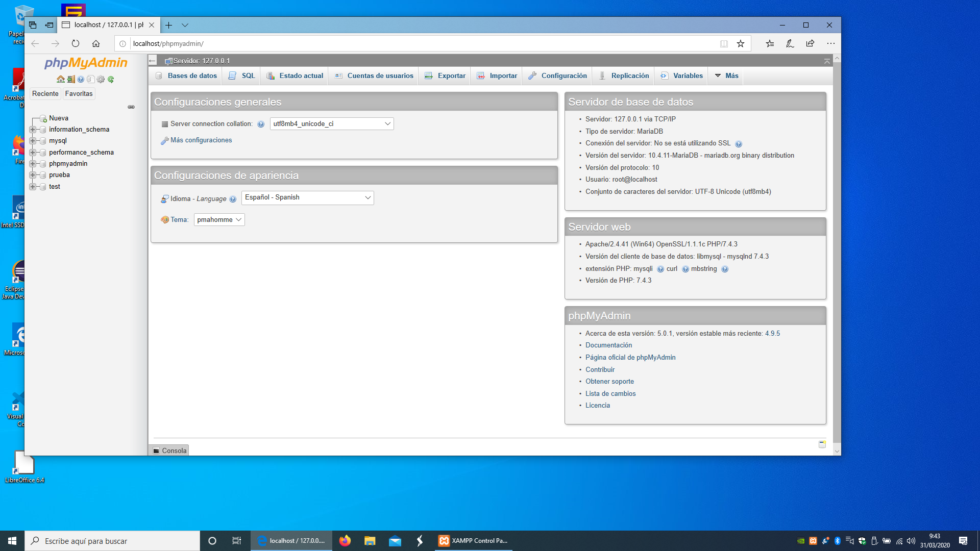The image size is (980, 551).
Task: Open the MariaDB documentation pages icon in sidebar
Action: coord(90,79)
